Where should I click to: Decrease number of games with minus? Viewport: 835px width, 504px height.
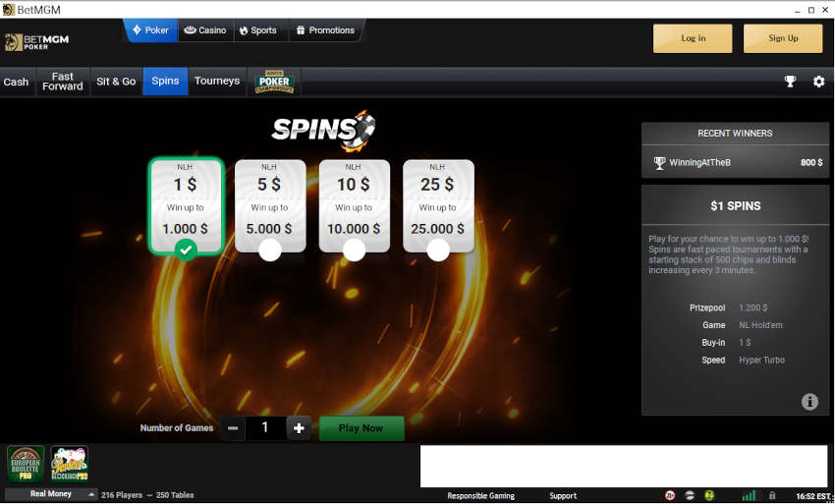pos(233,428)
